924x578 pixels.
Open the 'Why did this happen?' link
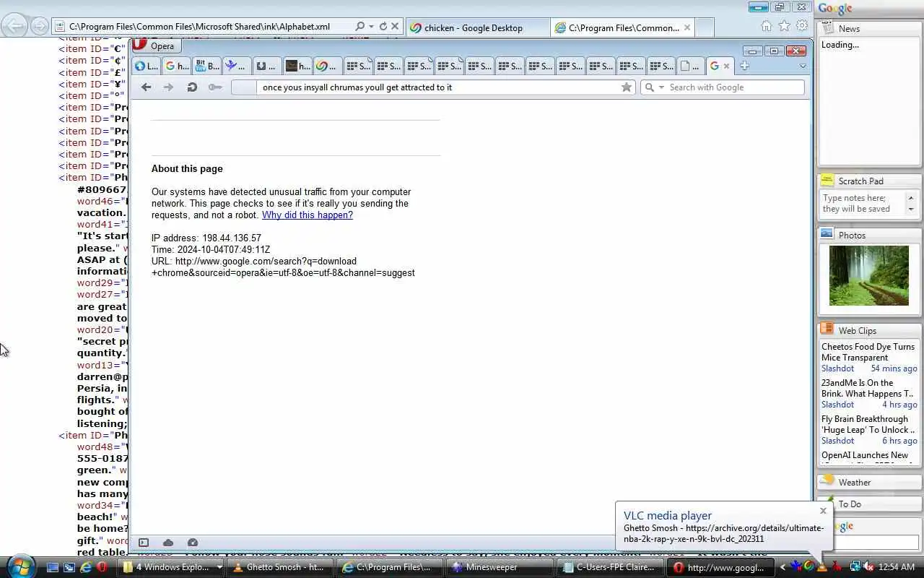pyautogui.click(x=308, y=215)
